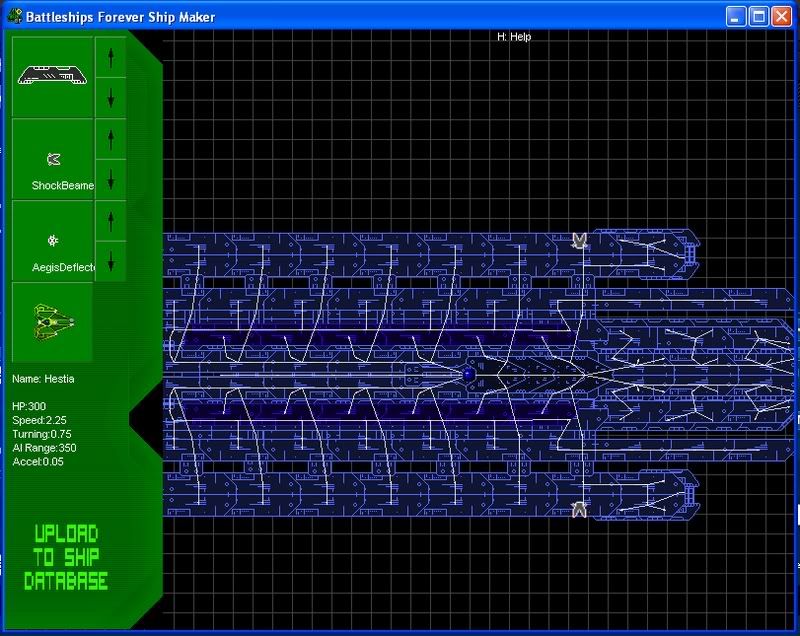This screenshot has height=636, width=800.
Task: Click Upload To Ship Database button
Action: click(x=66, y=557)
